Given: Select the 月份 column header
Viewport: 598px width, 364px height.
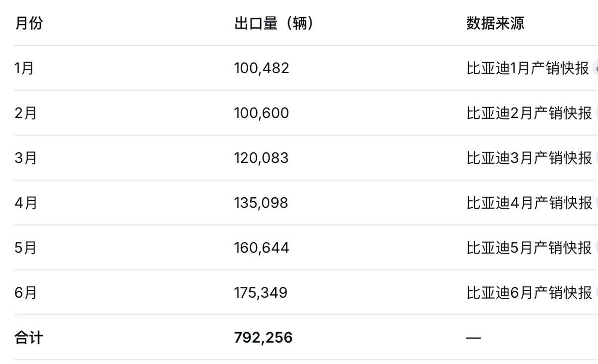Looking at the screenshot, I should click(29, 23).
